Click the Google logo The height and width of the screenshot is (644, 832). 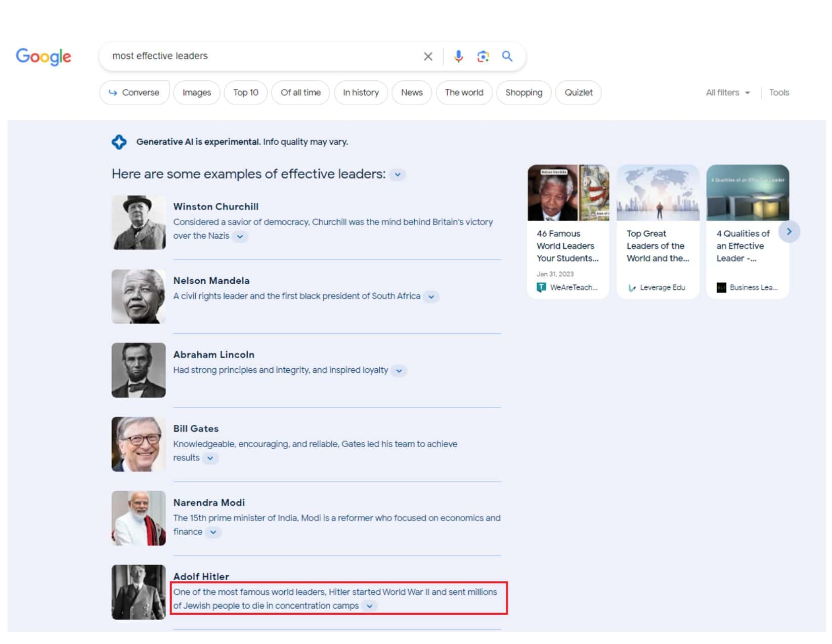43,57
